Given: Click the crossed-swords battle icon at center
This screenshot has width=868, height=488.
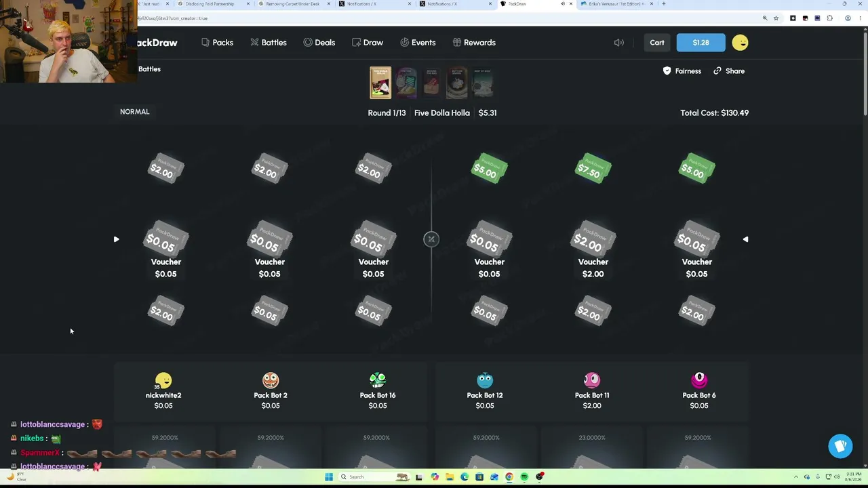Looking at the screenshot, I should click(x=431, y=239).
